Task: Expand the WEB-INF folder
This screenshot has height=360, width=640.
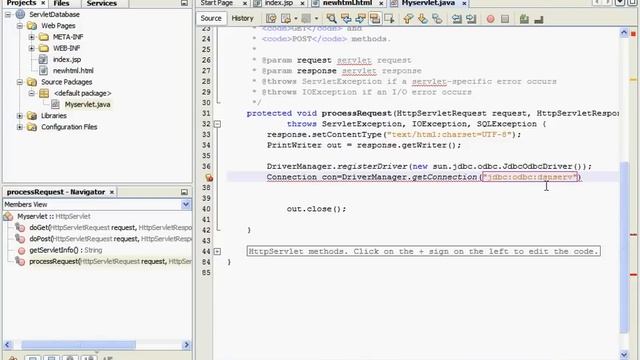Action: [x=31, y=48]
